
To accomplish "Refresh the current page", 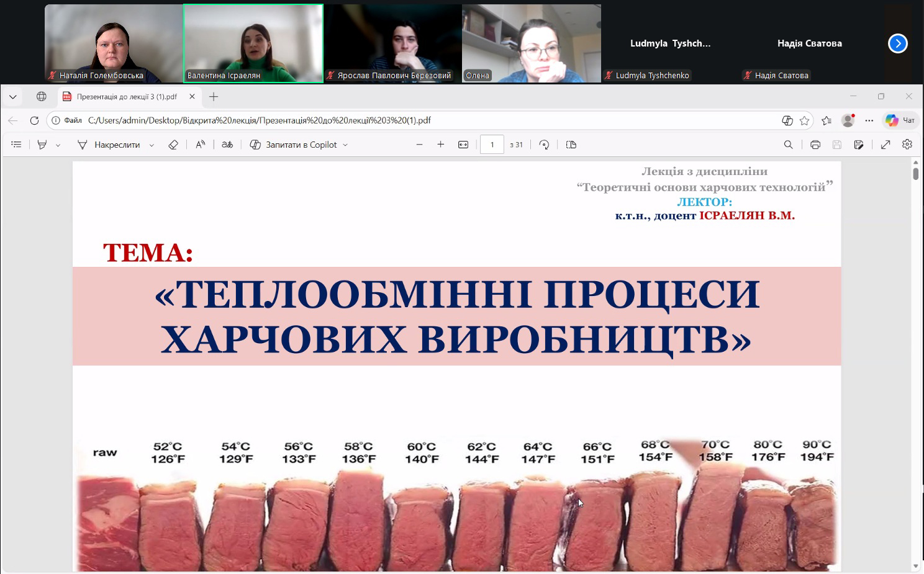I will pyautogui.click(x=35, y=120).
